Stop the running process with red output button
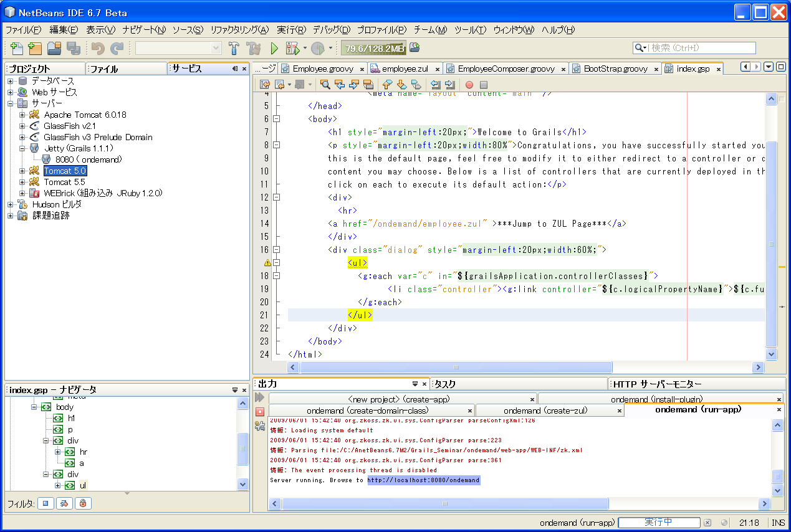Image resolution: width=791 pixels, height=532 pixels. pyautogui.click(x=260, y=412)
